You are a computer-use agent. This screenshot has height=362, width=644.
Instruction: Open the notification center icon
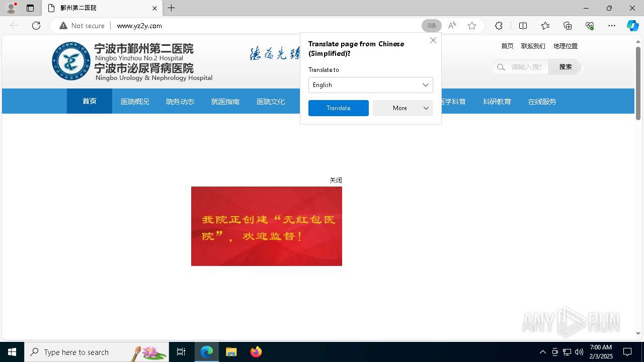[627, 352]
